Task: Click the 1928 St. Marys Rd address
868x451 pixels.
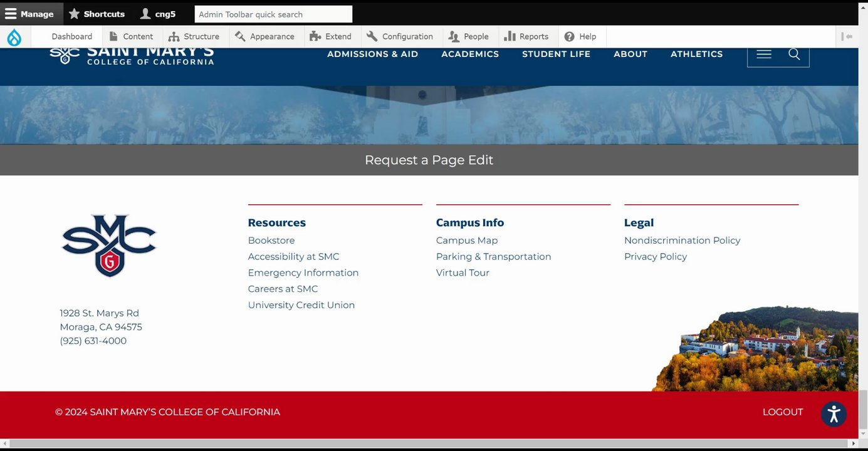Action: click(x=99, y=313)
